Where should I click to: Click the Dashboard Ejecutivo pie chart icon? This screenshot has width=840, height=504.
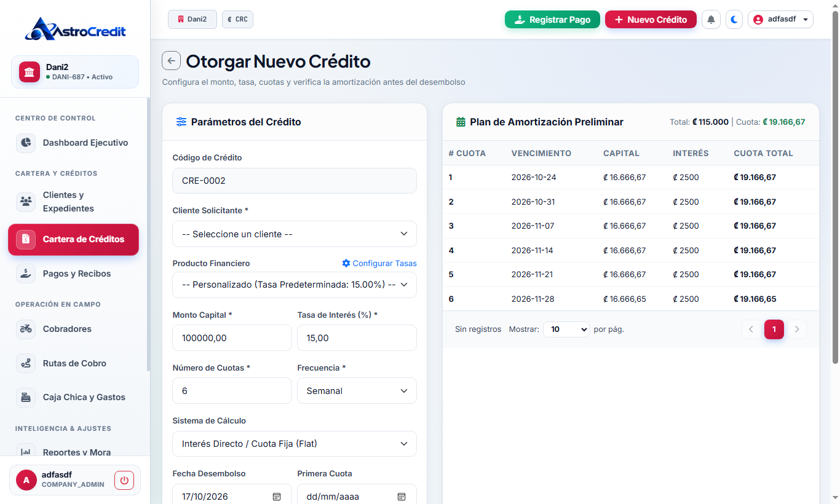pyautogui.click(x=26, y=143)
